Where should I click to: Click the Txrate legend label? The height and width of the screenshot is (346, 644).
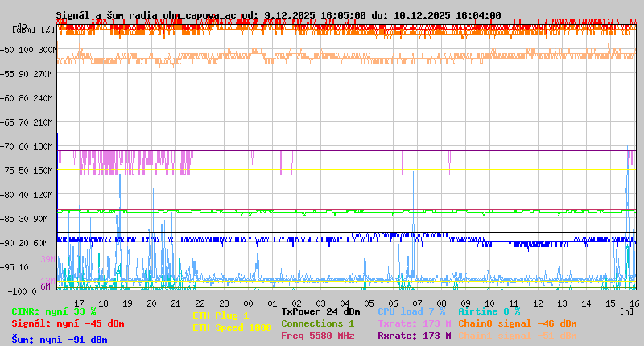coord(414,323)
